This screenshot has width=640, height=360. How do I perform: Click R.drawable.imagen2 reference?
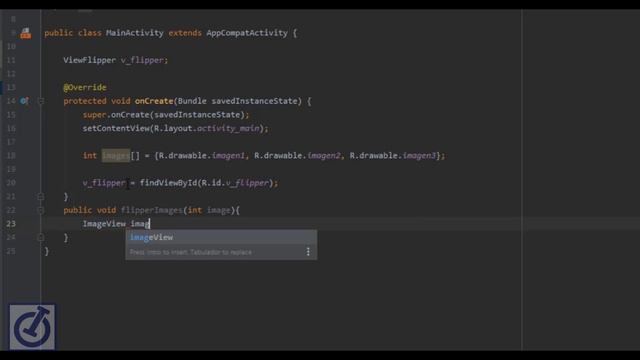click(x=297, y=156)
